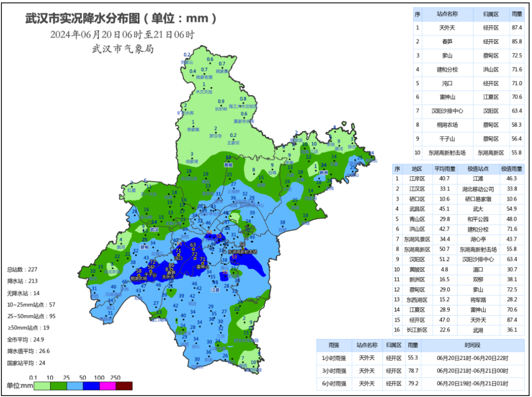This screenshot has height=397, width=532.
Task: Select the 东湖风景区 row in the district table
Action: (417, 239)
